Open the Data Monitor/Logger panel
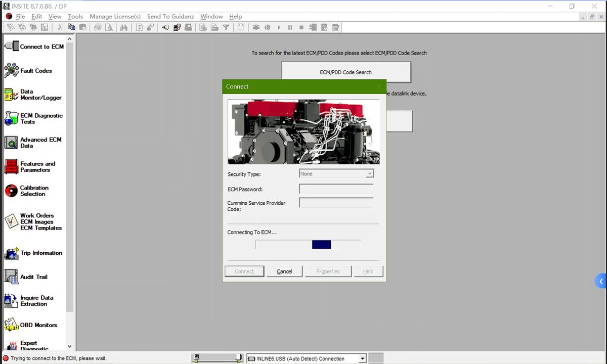Screen dimensions: 607x364 [12, 95]
